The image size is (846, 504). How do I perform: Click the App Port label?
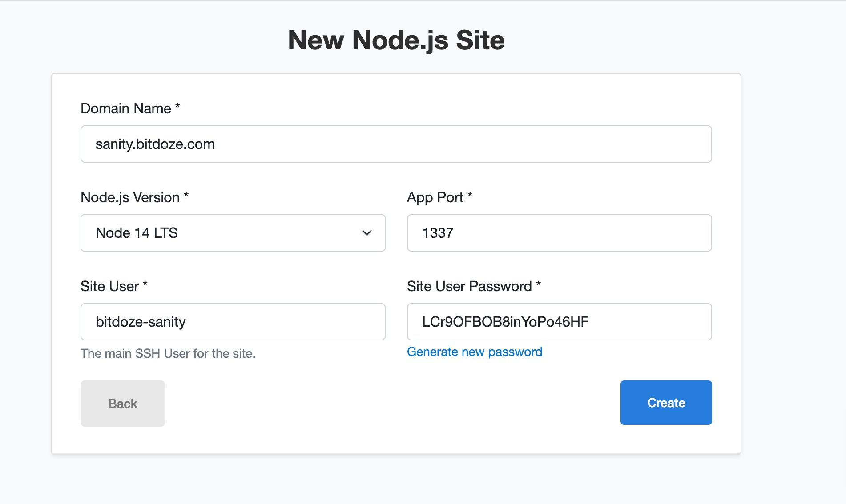[x=439, y=197]
